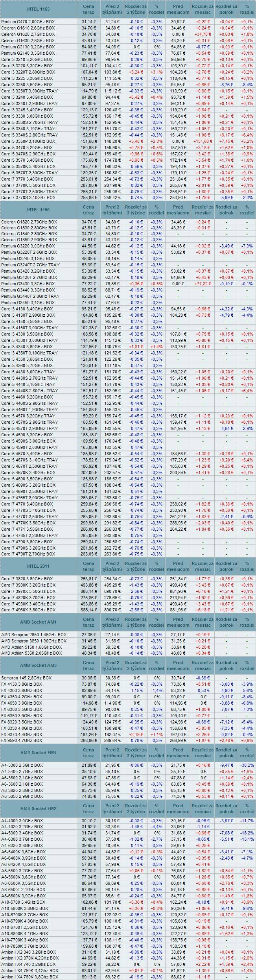256x980 pixels.
Task: Select the Core i7 4770K 3,50GHz BOX name
Action: tap(28, 523)
